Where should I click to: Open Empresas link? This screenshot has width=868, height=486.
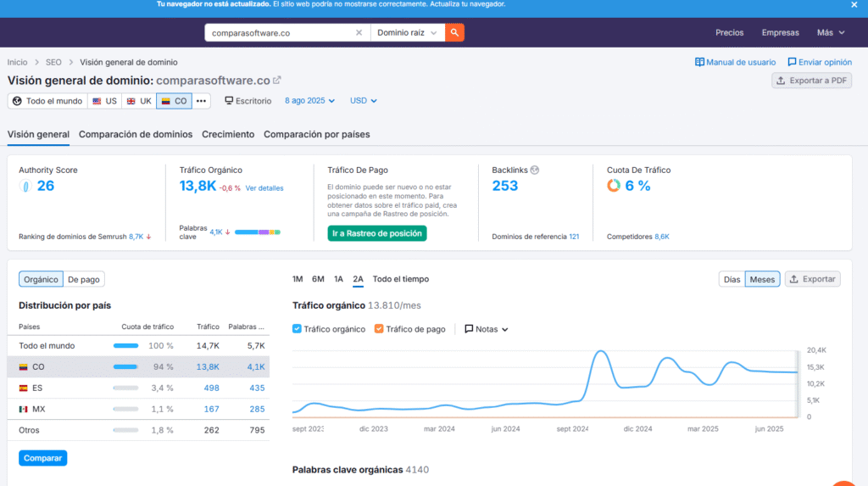pos(780,33)
